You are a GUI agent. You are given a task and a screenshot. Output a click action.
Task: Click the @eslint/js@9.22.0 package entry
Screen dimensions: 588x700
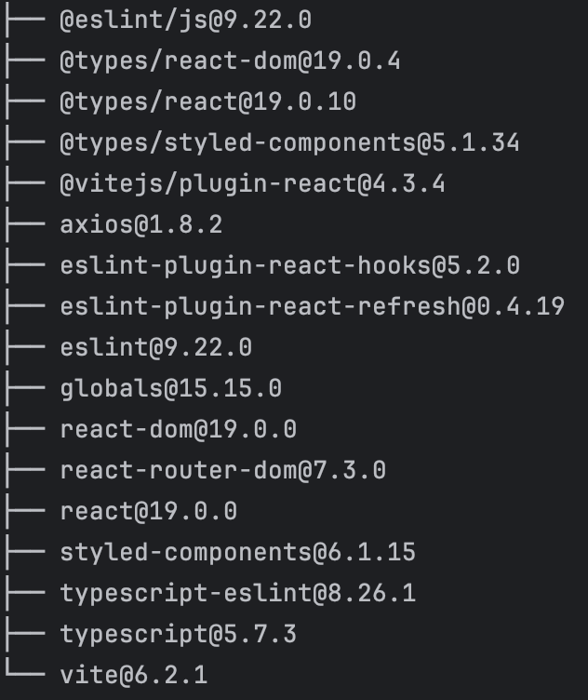[x=185, y=20]
